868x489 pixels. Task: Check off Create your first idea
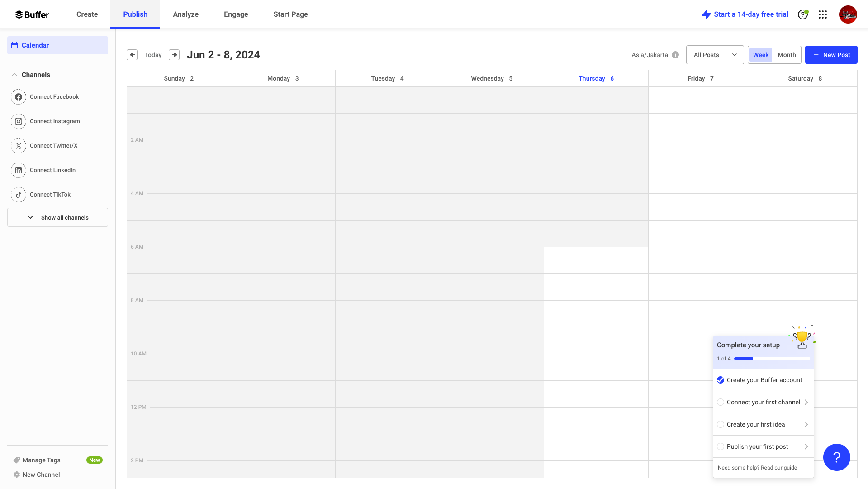(720, 424)
